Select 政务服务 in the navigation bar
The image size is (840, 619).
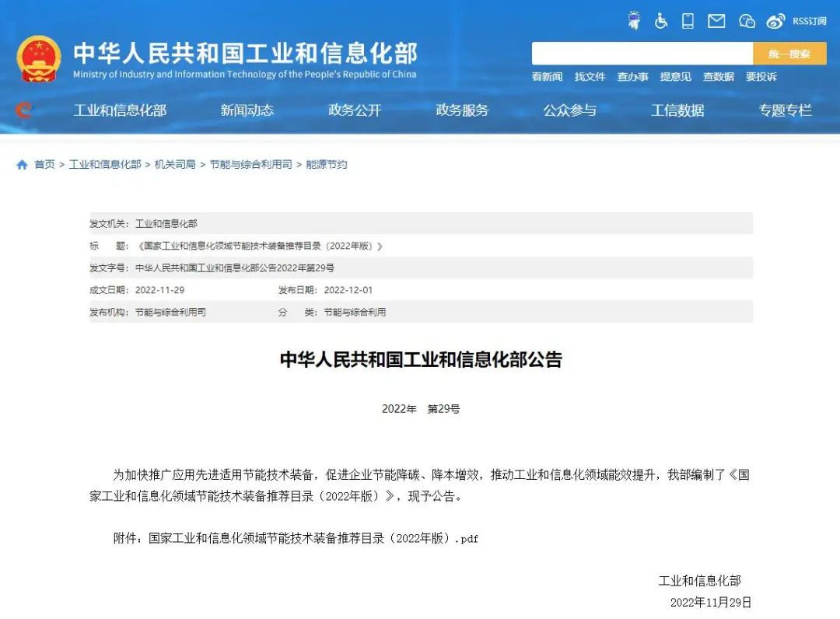[x=461, y=110]
